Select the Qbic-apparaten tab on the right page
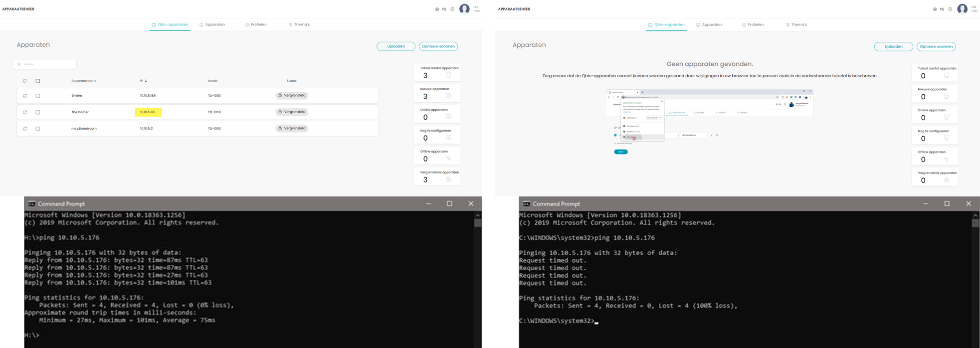The width and height of the screenshot is (980, 348). (x=666, y=24)
